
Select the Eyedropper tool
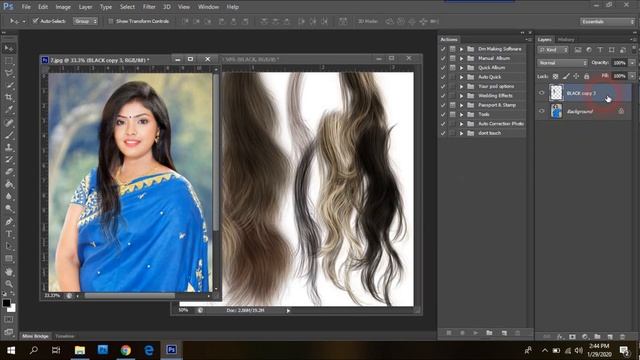pyautogui.click(x=9, y=110)
